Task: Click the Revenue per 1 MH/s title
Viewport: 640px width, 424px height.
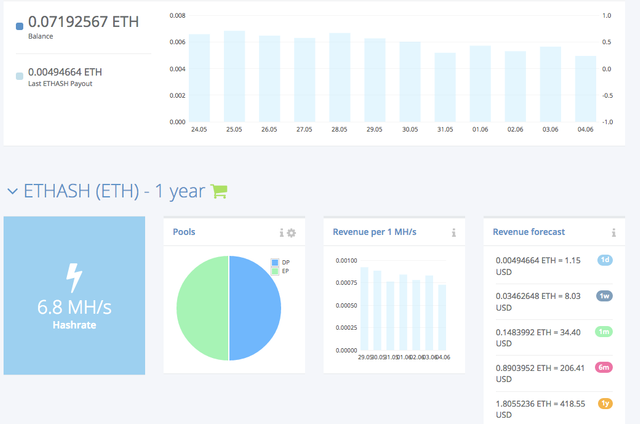Action: coord(375,232)
